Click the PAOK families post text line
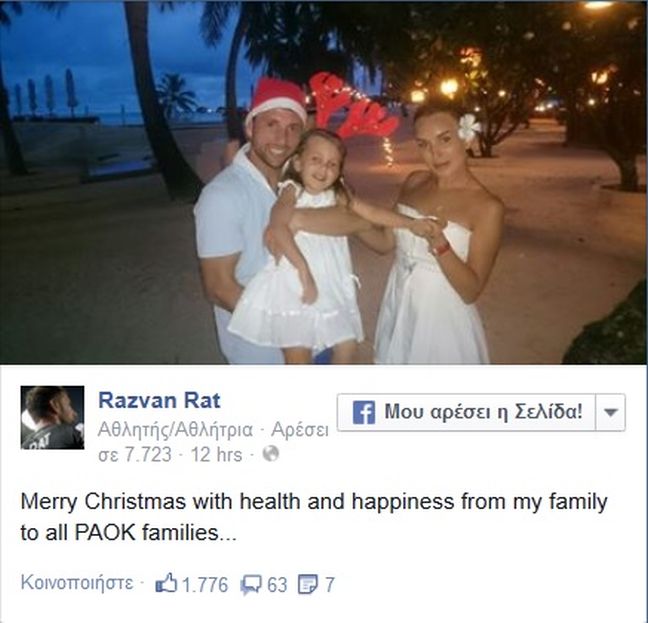This screenshot has width=648, height=623. click(x=129, y=533)
